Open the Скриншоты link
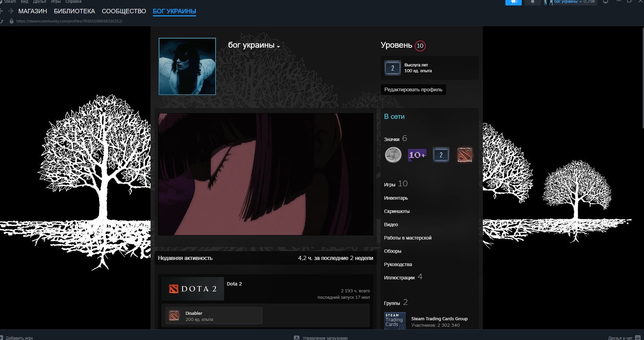The width and height of the screenshot is (644, 340). pyautogui.click(x=397, y=211)
